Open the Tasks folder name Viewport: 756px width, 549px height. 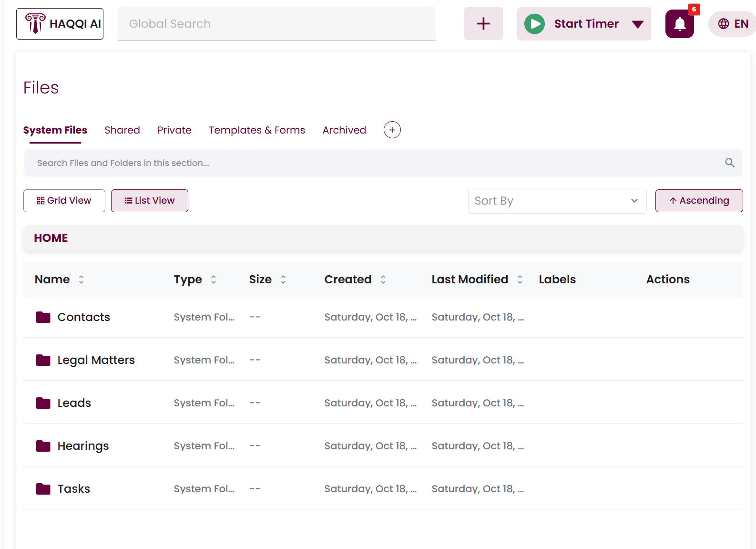click(x=74, y=489)
